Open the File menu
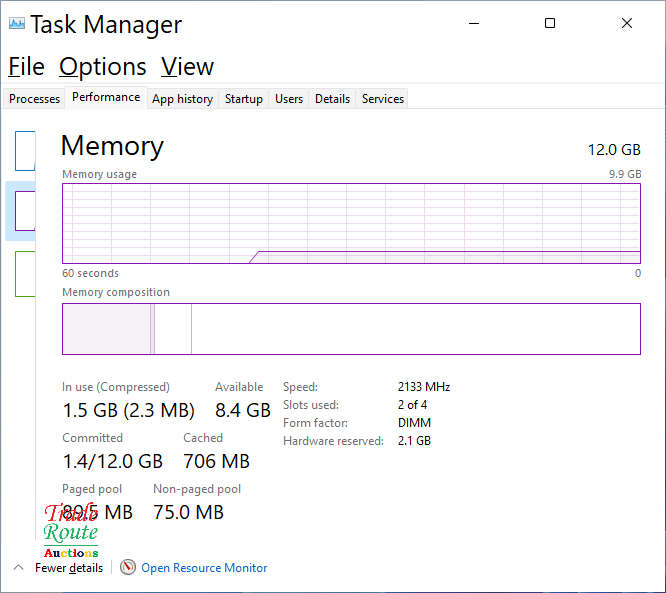The image size is (666, 593). tap(27, 67)
